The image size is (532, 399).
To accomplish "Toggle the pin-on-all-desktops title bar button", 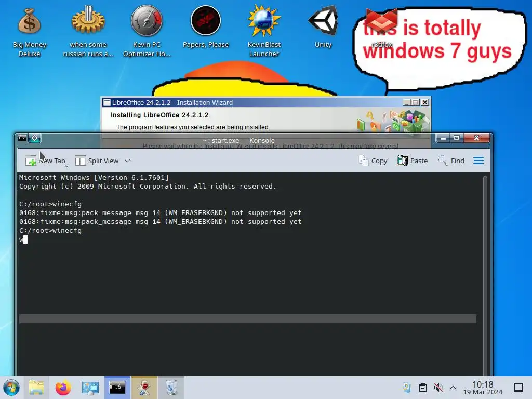I will pyautogui.click(x=35, y=138).
